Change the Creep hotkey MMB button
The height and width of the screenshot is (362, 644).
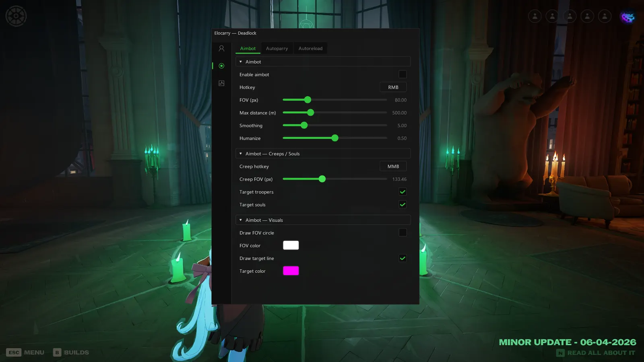393,167
